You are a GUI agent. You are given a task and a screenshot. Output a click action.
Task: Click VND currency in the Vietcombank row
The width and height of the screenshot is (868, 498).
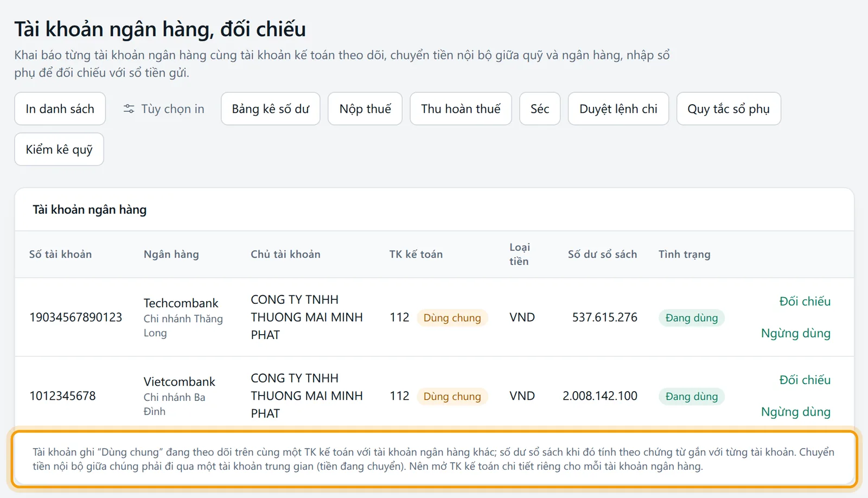522,396
